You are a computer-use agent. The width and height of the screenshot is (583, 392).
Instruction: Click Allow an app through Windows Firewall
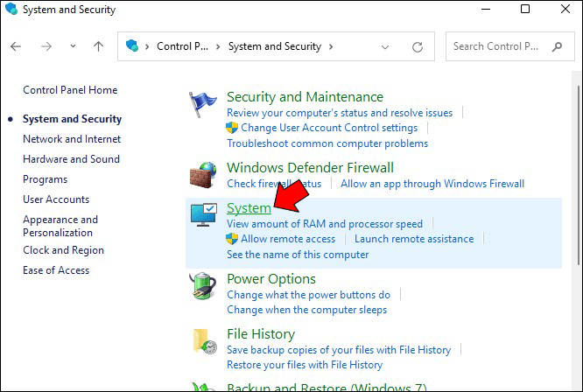click(x=432, y=184)
